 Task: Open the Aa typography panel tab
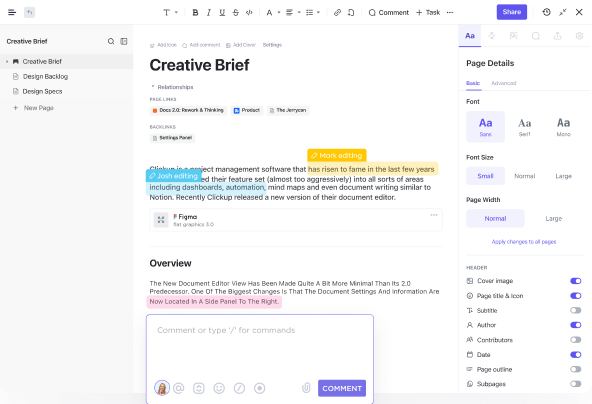(x=470, y=36)
